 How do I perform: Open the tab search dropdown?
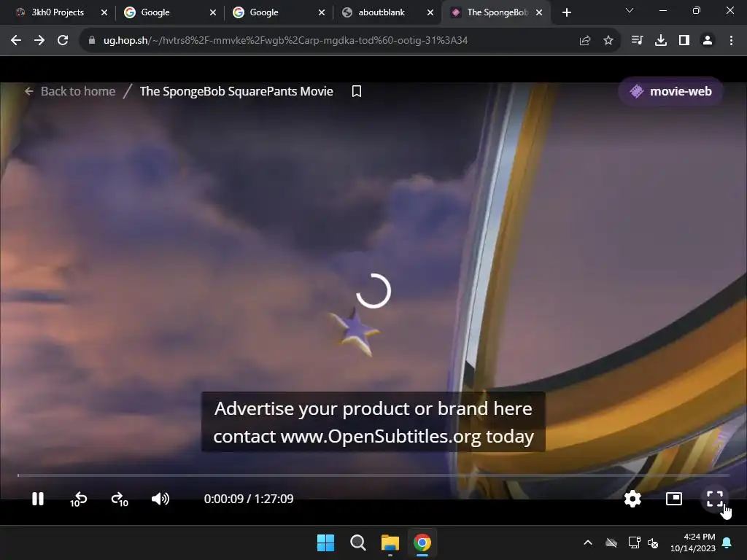[630, 10]
